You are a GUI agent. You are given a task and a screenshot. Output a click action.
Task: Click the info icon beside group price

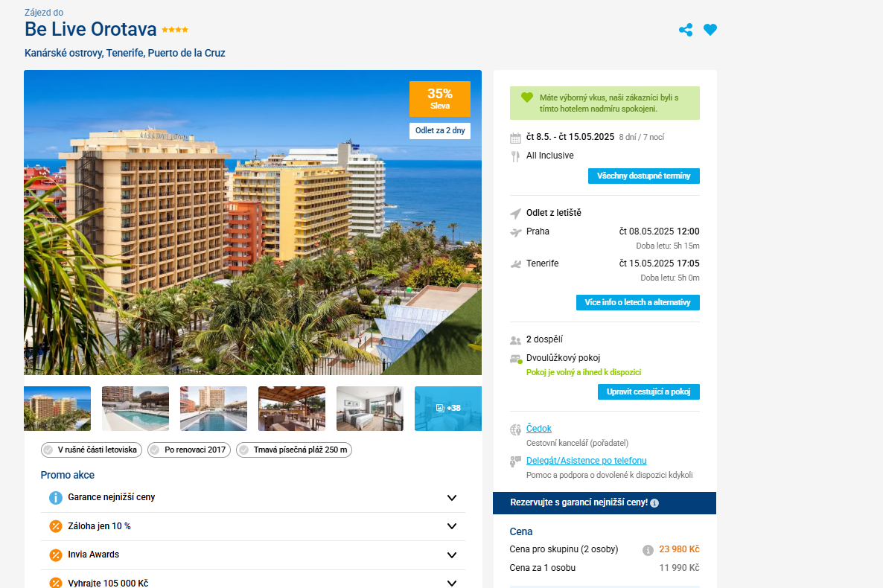(x=648, y=550)
